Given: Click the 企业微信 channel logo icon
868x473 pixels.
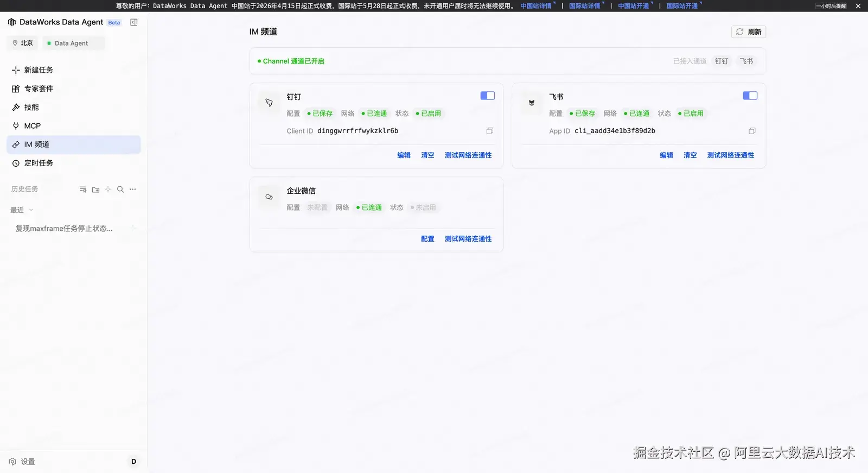Looking at the screenshot, I should click(269, 197).
